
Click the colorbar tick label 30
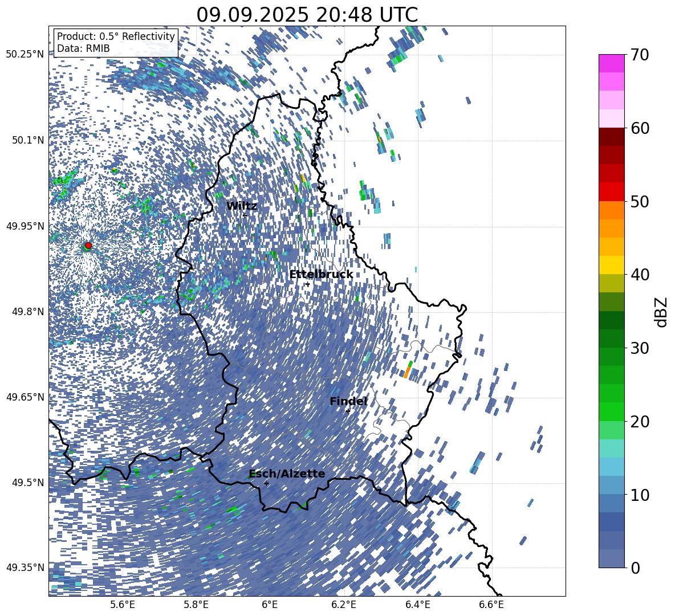click(x=640, y=348)
